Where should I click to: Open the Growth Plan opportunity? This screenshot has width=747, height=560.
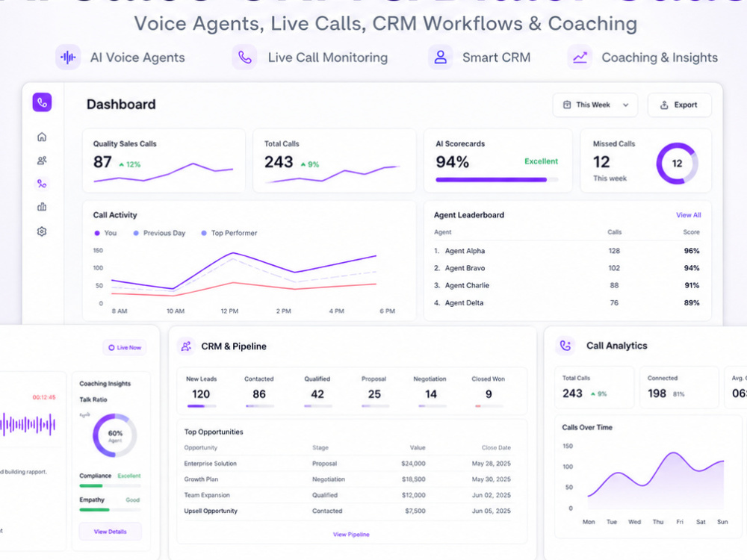(347, 479)
